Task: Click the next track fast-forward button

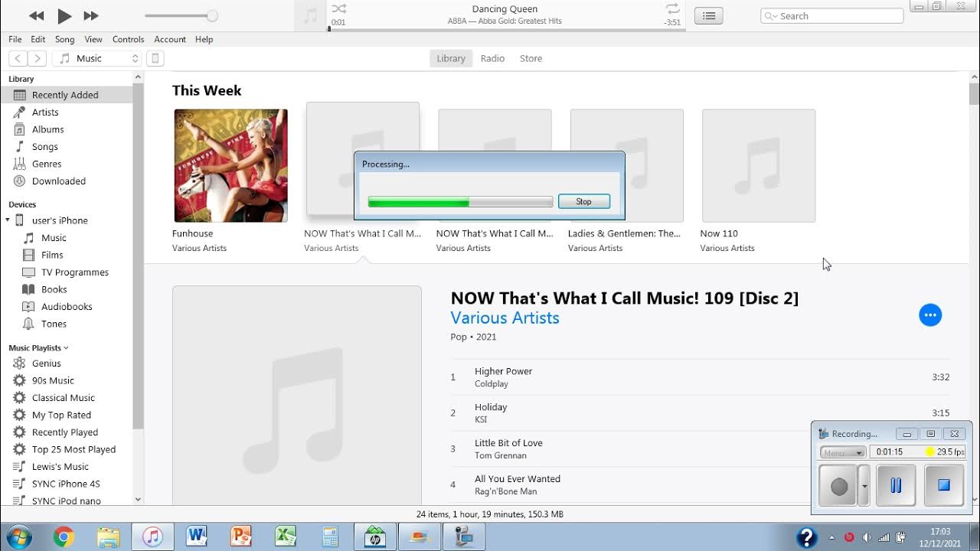Action: tap(91, 16)
